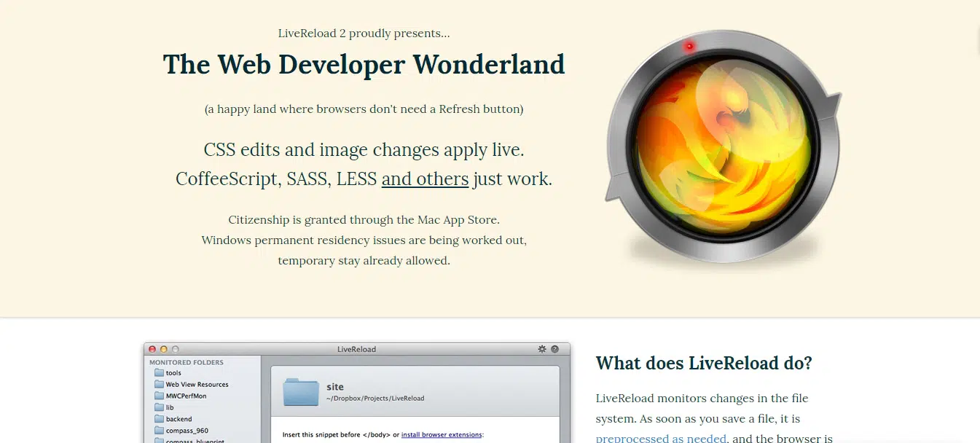Click "The Web Developer Wonderland" heading
The height and width of the screenshot is (443, 980).
click(364, 65)
